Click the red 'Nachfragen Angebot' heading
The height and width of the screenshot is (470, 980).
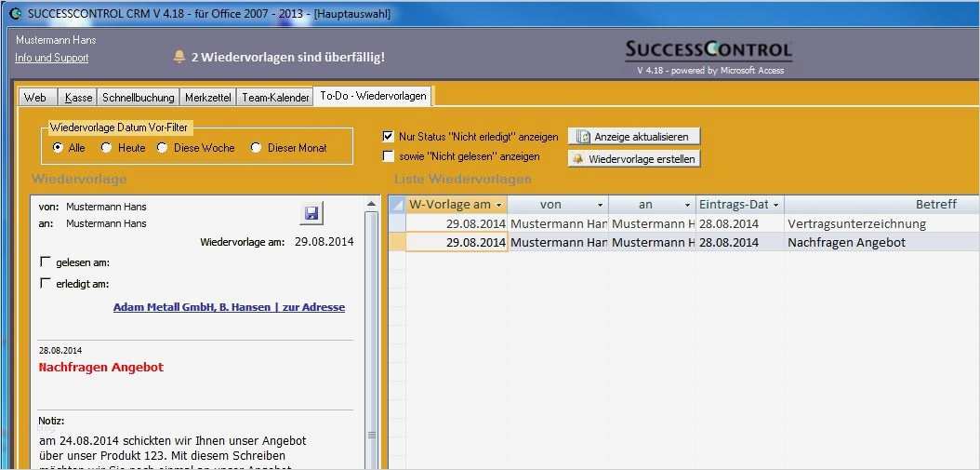pos(101,368)
